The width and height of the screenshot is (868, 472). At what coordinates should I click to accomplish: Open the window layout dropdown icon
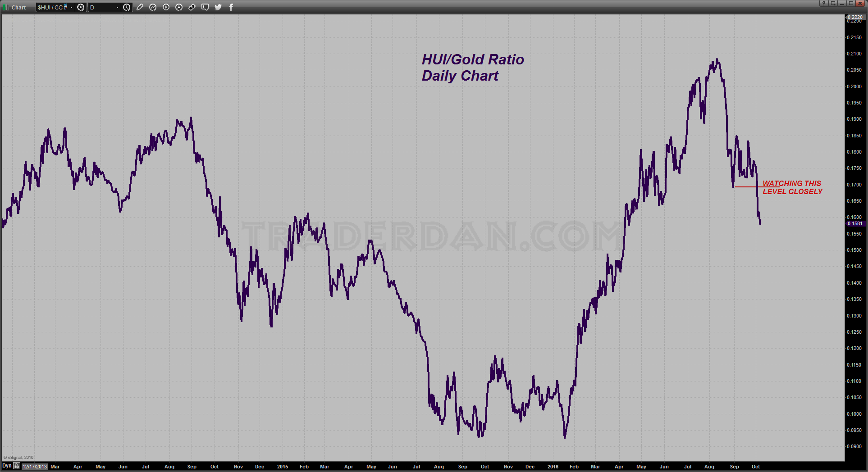833,3
